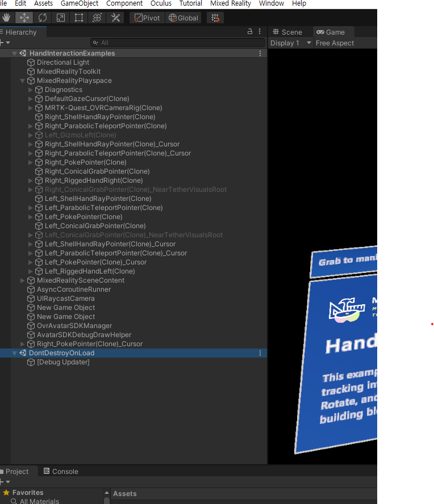This screenshot has height=504, width=434.
Task: Open DontDestroyOnLoad scene options
Action: 260,353
